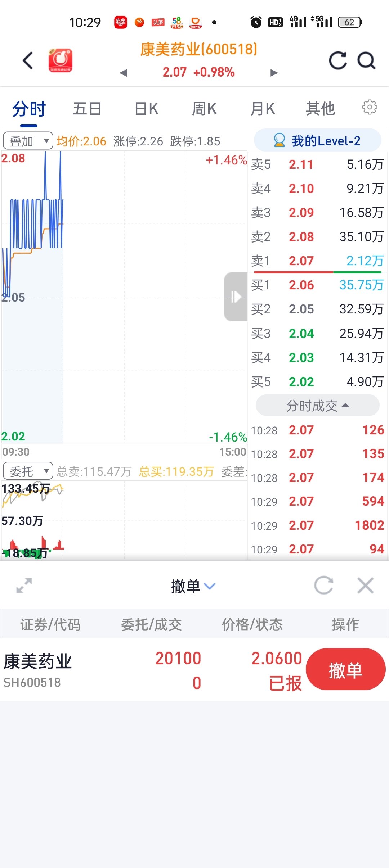Screen dimensions: 389x868
Task: Select buy level 买1 at 2.06
Action: (317, 285)
